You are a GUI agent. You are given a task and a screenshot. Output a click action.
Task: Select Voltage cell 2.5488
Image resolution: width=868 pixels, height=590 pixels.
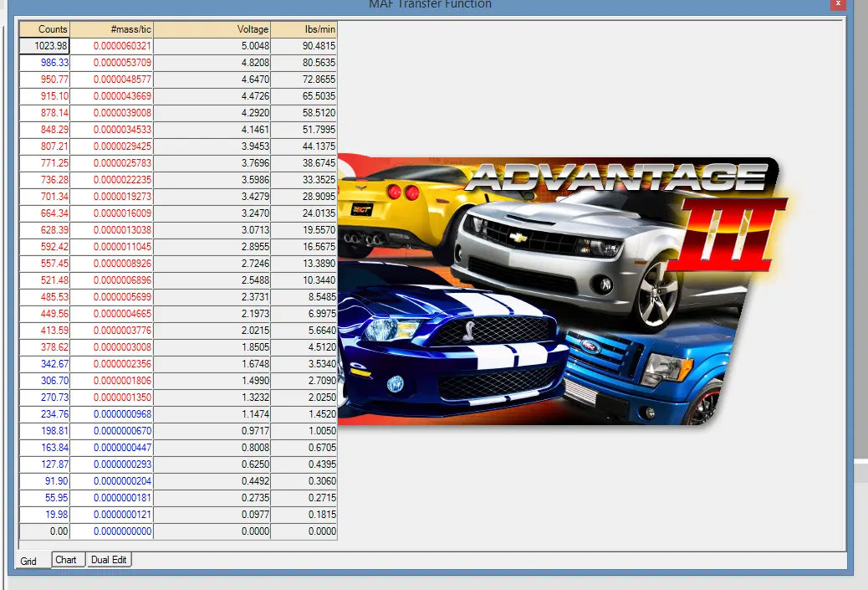[x=212, y=280]
